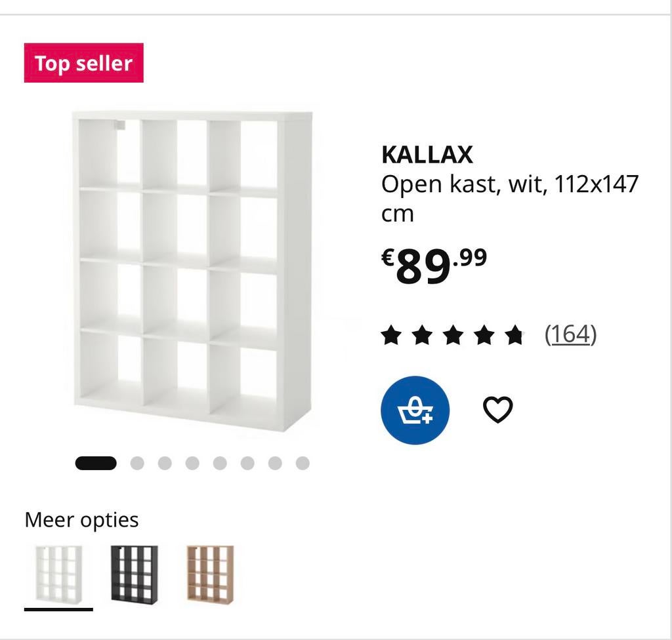
Task: Add the KALLAX shelf to the shopping basket
Action: 415,409
